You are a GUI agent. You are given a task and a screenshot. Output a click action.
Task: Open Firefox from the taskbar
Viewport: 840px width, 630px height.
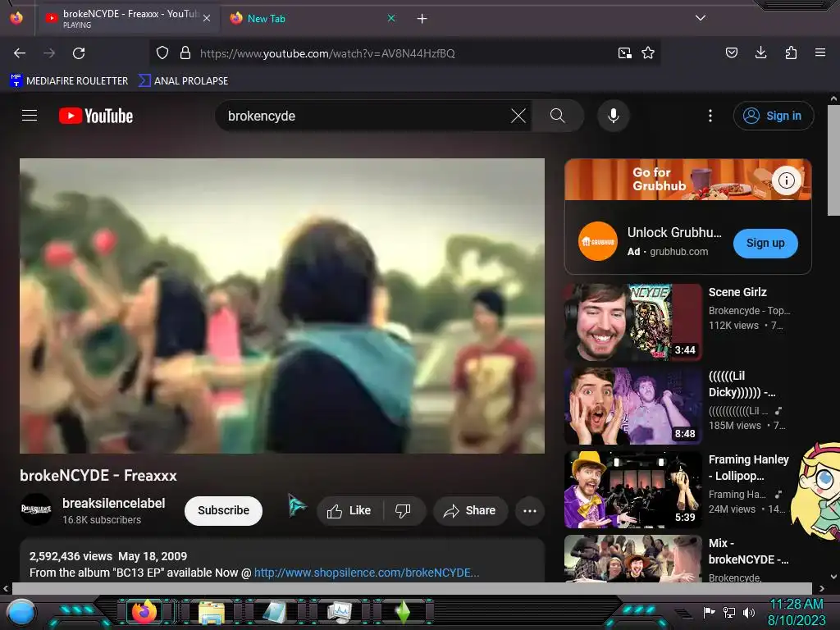click(144, 612)
